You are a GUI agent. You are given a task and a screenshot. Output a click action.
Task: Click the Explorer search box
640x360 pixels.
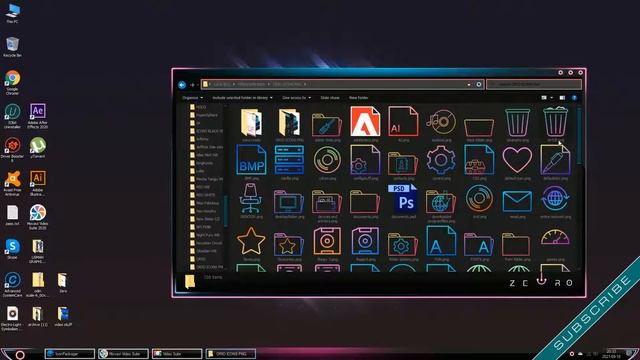click(x=534, y=84)
